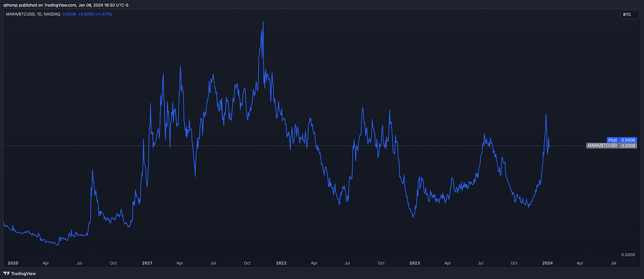Click the Jul 2024 label on the time axis
The height and width of the screenshot is (279, 644).
pyautogui.click(x=614, y=263)
